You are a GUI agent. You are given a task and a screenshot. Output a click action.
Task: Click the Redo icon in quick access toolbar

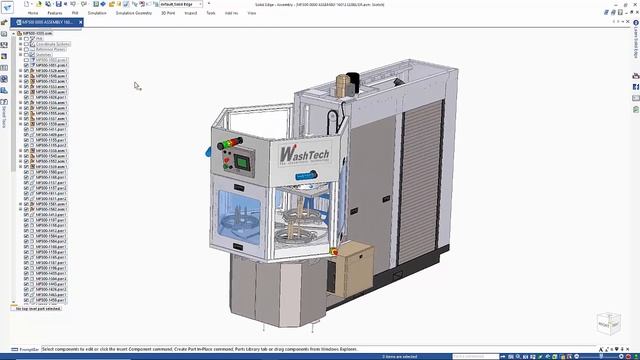point(84,4)
